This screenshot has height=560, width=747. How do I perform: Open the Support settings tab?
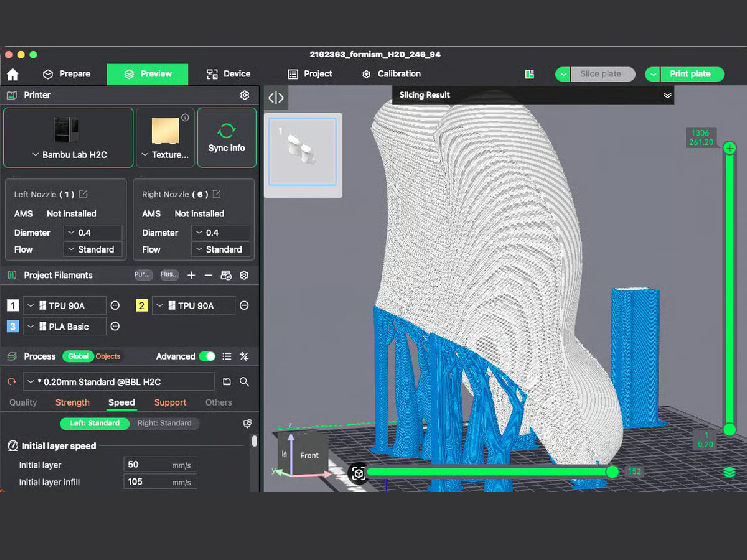click(x=170, y=402)
